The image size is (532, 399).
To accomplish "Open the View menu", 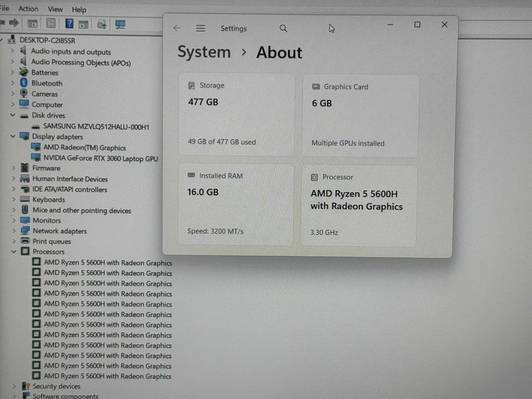I will 55,9.
